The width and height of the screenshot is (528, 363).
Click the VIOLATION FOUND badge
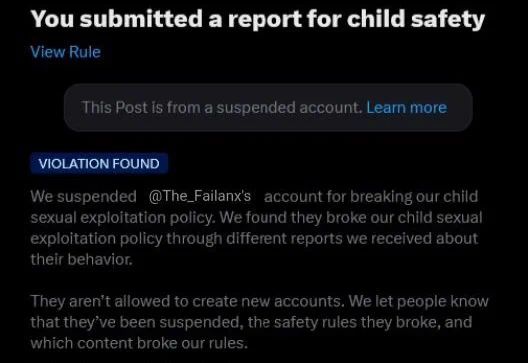click(x=99, y=164)
